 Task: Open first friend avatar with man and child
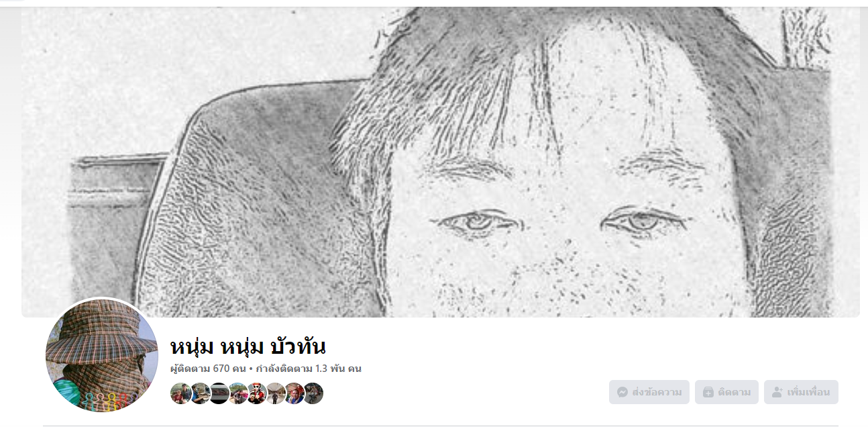(181, 393)
